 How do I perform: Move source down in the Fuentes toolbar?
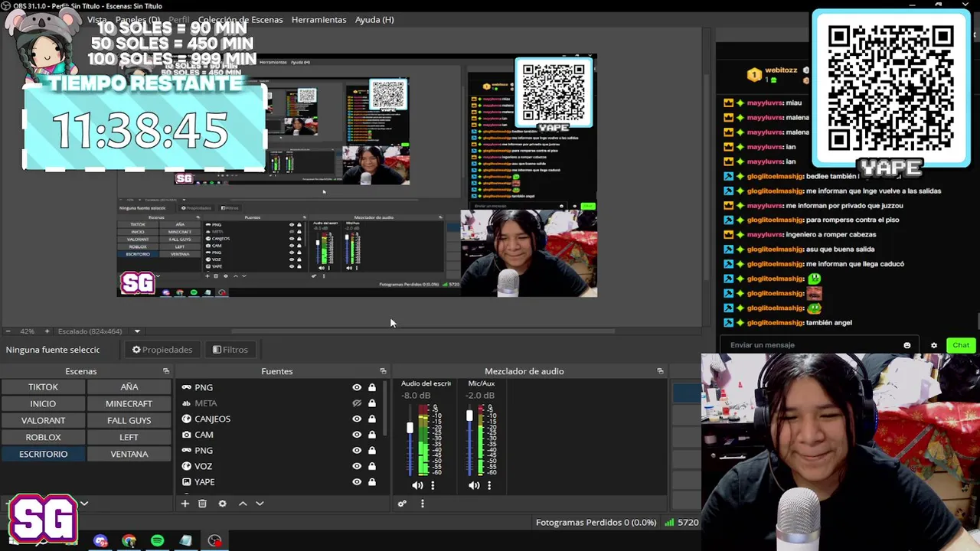coord(260,504)
